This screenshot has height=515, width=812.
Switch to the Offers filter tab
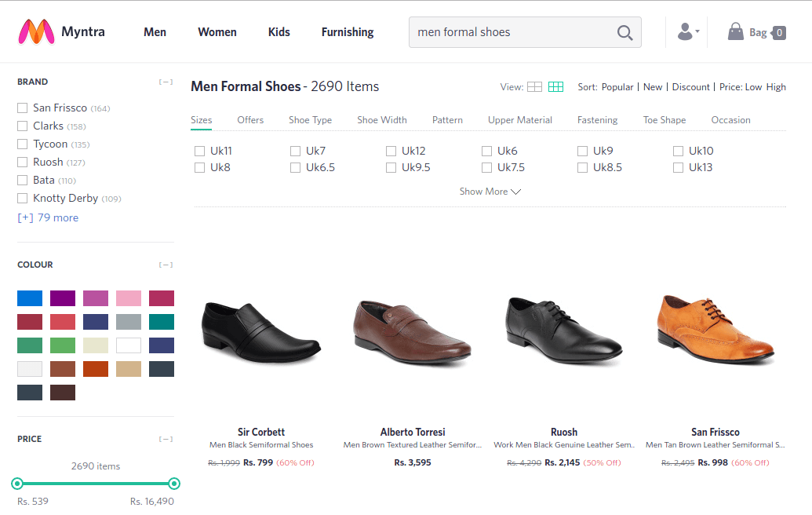pyautogui.click(x=250, y=119)
